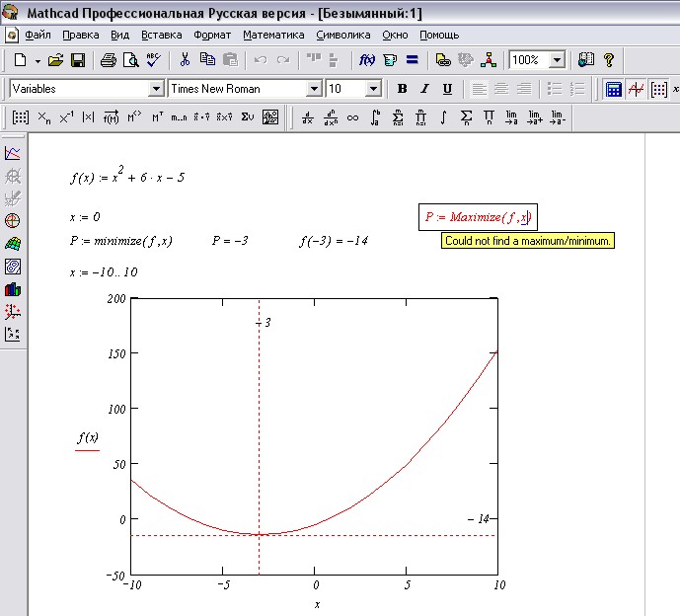Viewport: 680px width, 616px height.
Task: Open the New document template arrow
Action: (x=38, y=61)
